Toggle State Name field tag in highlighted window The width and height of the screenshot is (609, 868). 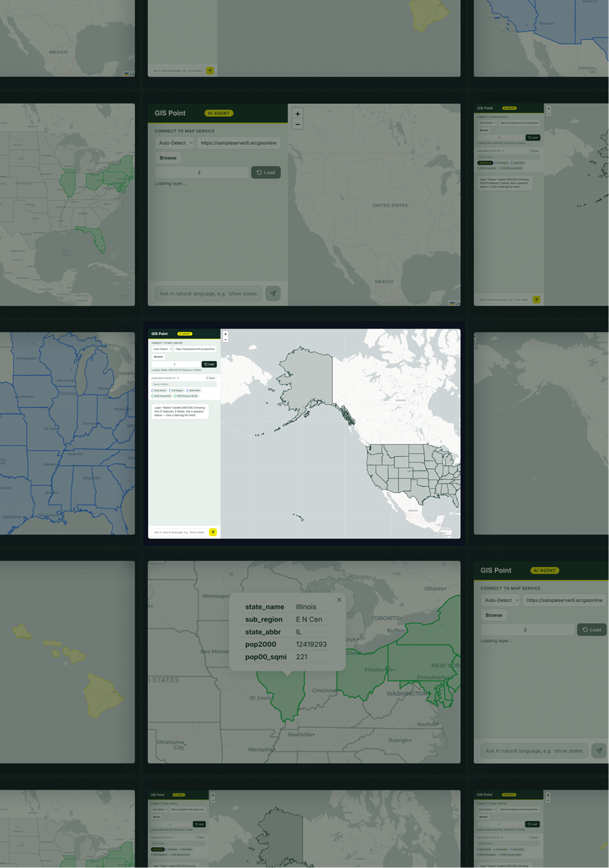(159, 390)
